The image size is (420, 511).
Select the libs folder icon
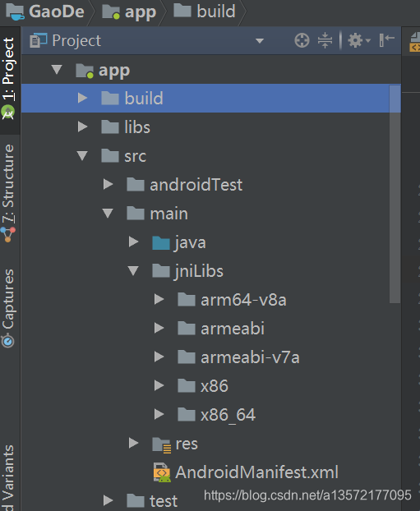point(110,127)
